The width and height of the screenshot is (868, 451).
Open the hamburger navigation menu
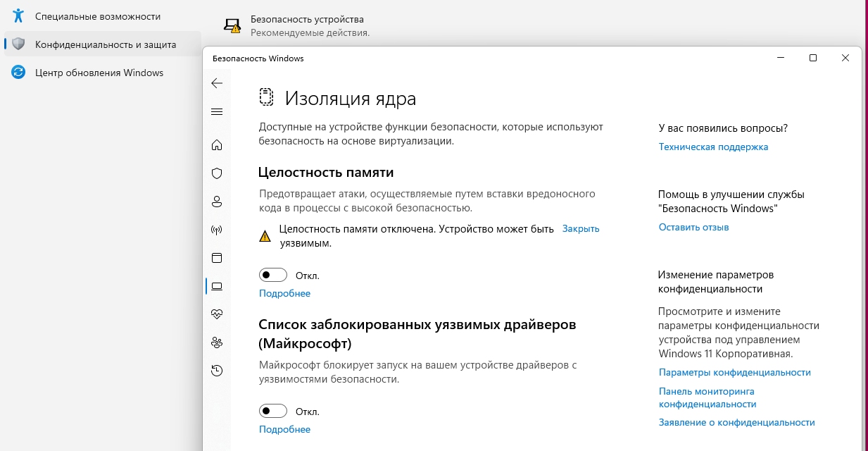[x=217, y=112]
